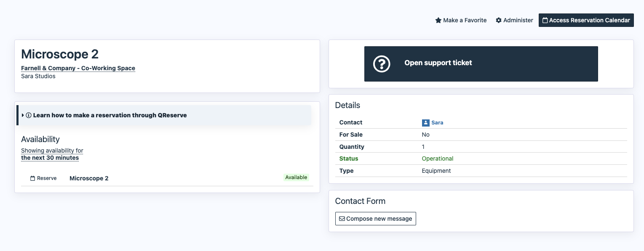Open Administer menu item

tap(518, 20)
